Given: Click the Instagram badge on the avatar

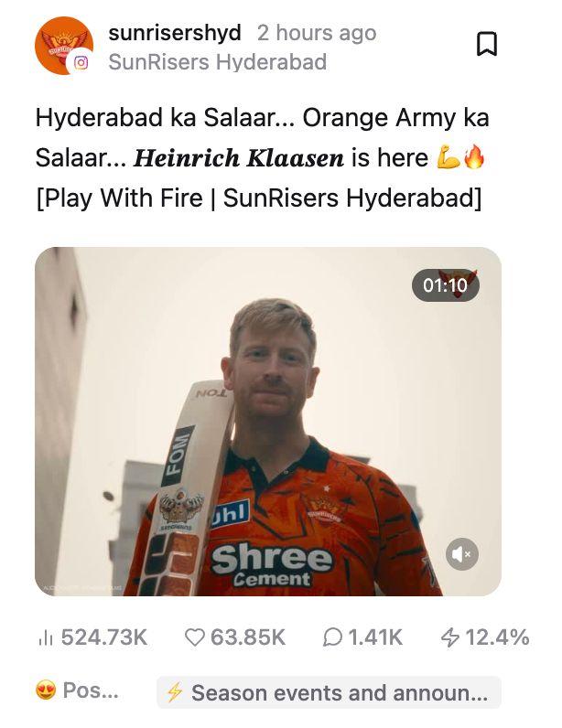Looking at the screenshot, I should coord(81,62).
